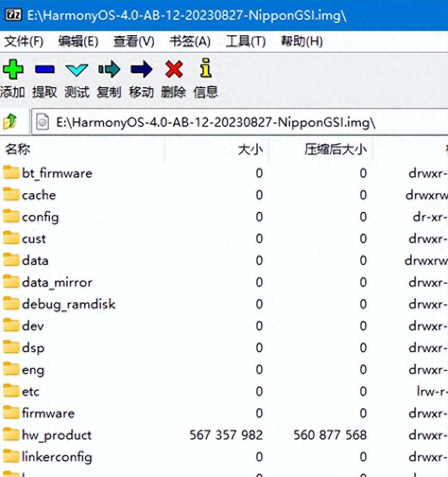Click the disk image icon in address bar
Screen dimensions: 448x477
click(43, 122)
